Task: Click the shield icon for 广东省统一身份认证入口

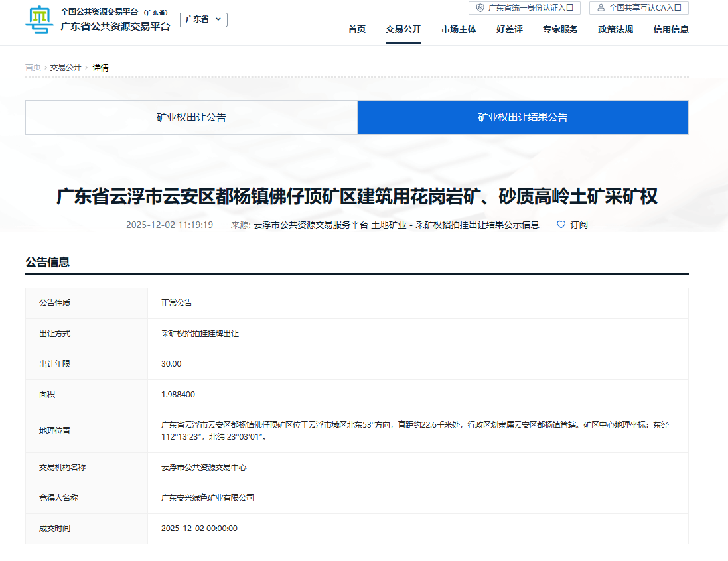Action: (480, 8)
